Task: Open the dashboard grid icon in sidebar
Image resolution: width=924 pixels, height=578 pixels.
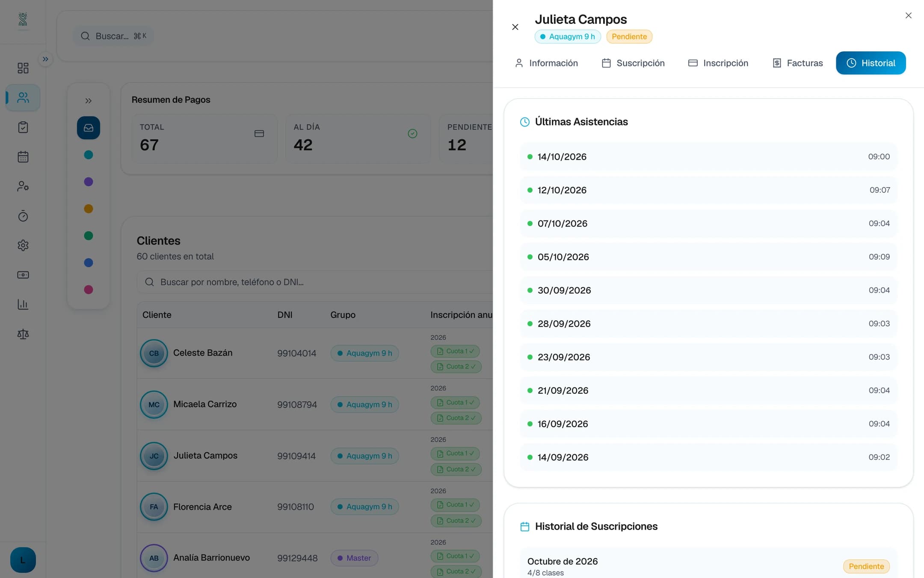Action: coord(23,68)
